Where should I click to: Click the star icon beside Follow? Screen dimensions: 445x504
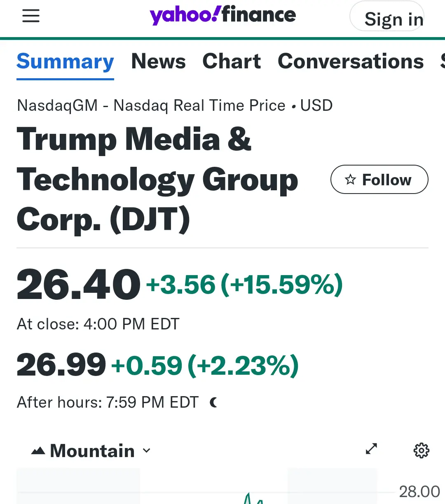350,180
